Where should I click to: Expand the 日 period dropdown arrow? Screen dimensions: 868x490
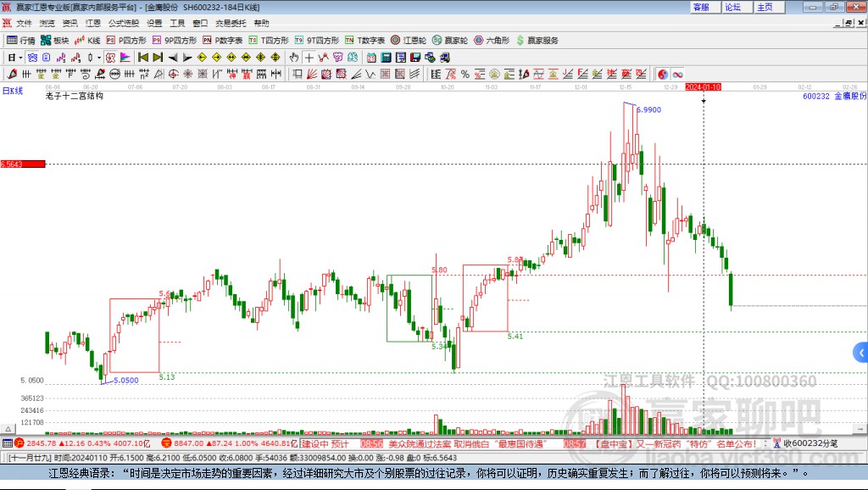(20, 58)
